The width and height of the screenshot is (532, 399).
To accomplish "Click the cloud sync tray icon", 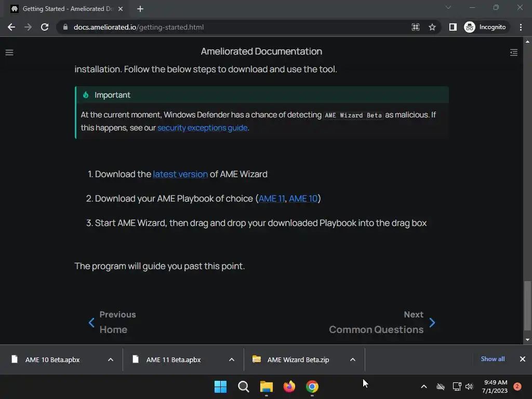I will coord(441,387).
